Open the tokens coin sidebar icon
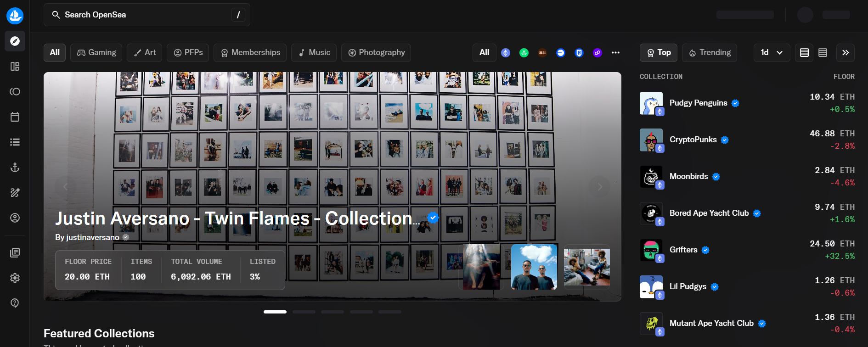868x347 pixels. point(15,92)
